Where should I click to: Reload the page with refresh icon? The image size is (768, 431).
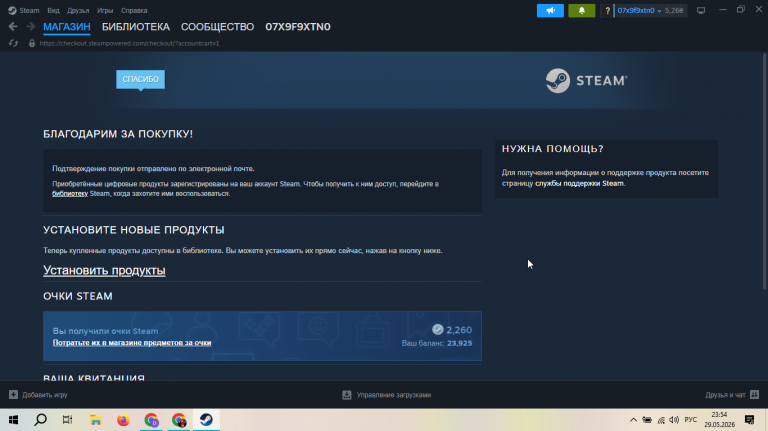tap(13, 44)
